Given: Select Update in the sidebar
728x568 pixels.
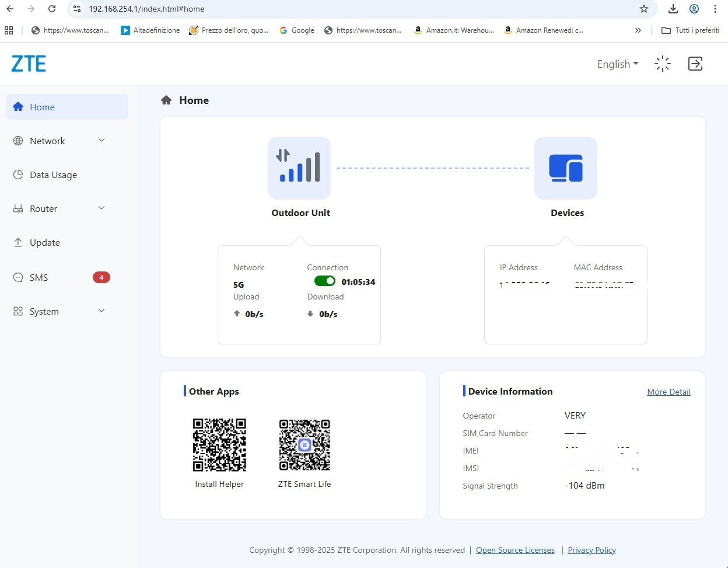Looking at the screenshot, I should 45,242.
